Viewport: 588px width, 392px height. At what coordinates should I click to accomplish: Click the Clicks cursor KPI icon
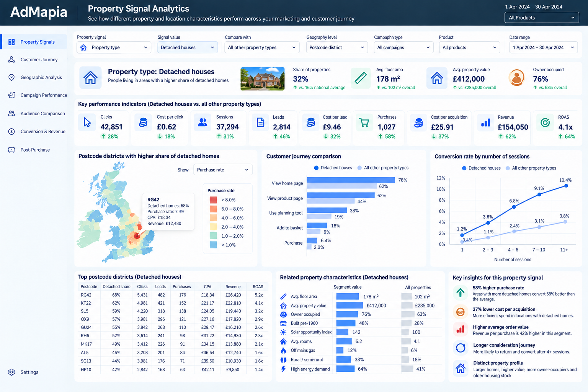tap(87, 122)
